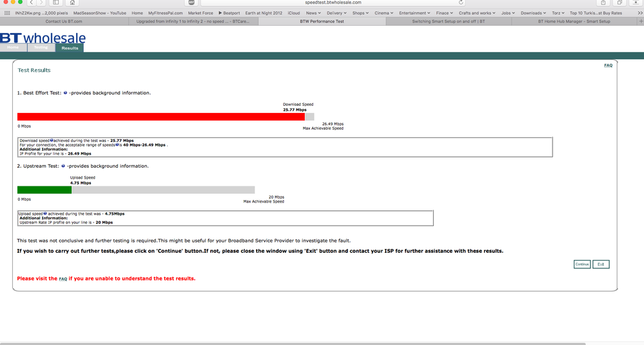Select the BTW Performance Test tab
This screenshot has height=345, width=644.
point(322,21)
